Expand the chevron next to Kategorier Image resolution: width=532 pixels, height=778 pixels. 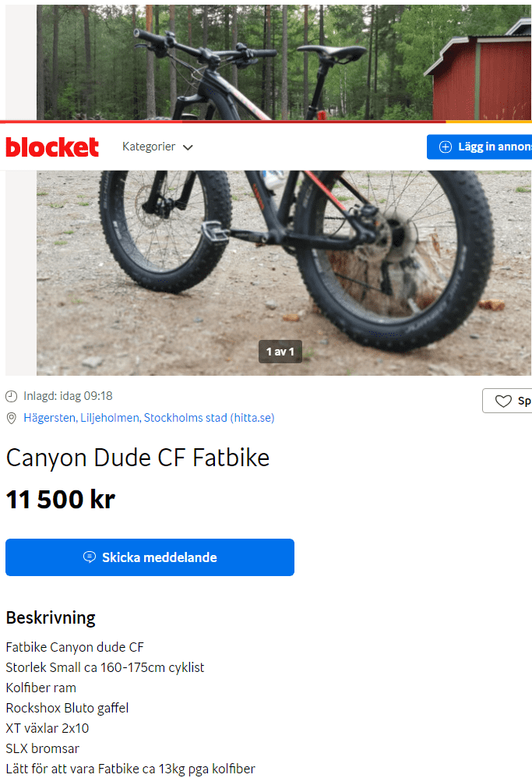point(188,147)
